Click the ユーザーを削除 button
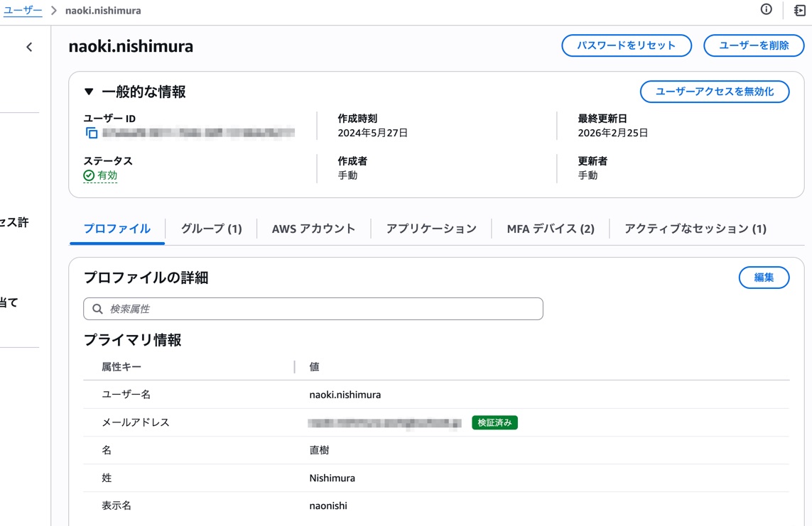This screenshot has height=526, width=812. point(753,45)
